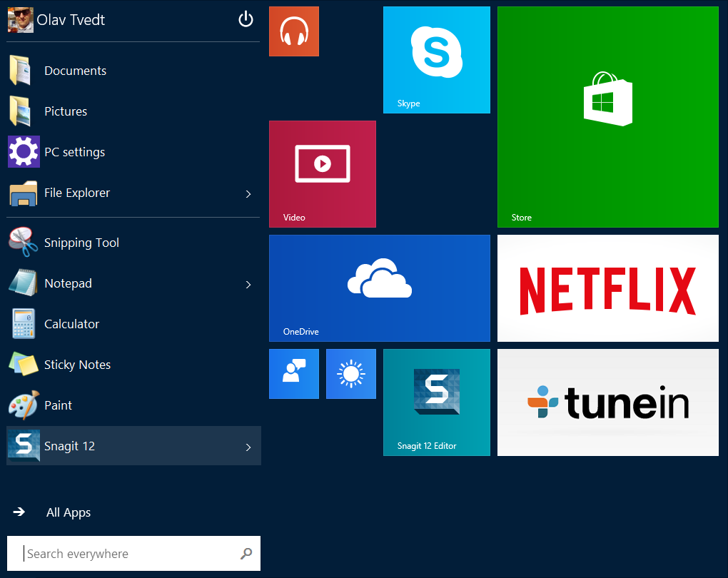Open OneDrive from its tile
The width and height of the screenshot is (728, 578).
(x=379, y=288)
